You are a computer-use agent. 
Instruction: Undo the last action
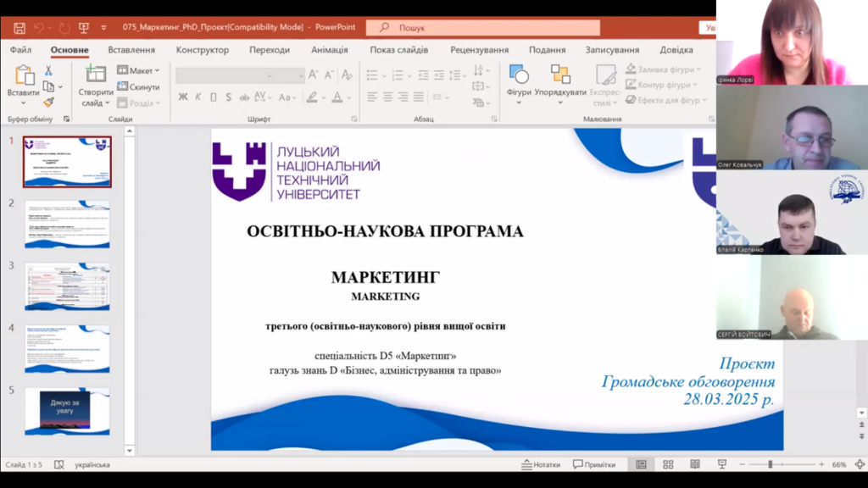pos(39,28)
